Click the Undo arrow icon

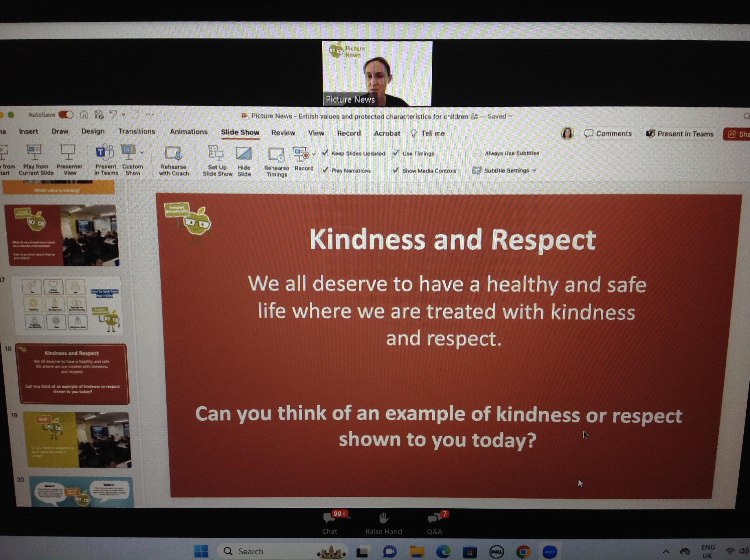click(x=114, y=115)
